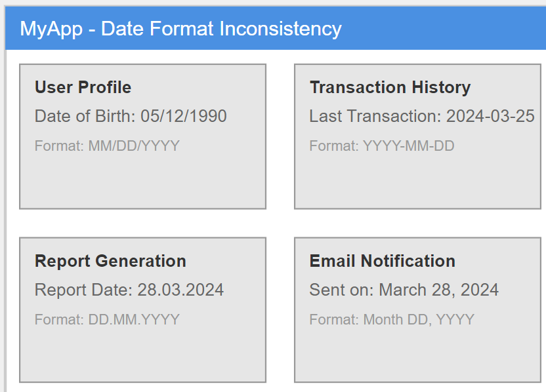This screenshot has width=546, height=392.
Task: Click the Format: MM/DD/YYYY label
Action: click(107, 146)
